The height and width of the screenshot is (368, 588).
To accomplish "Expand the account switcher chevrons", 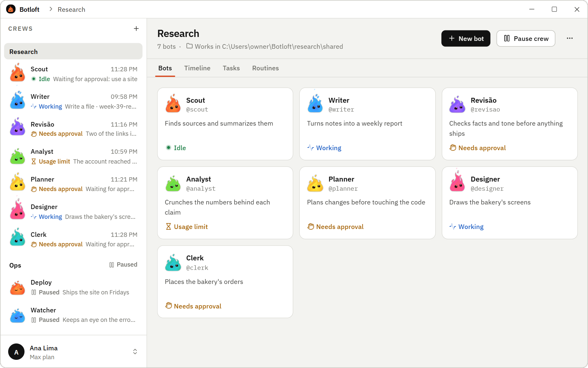I will coord(135,352).
